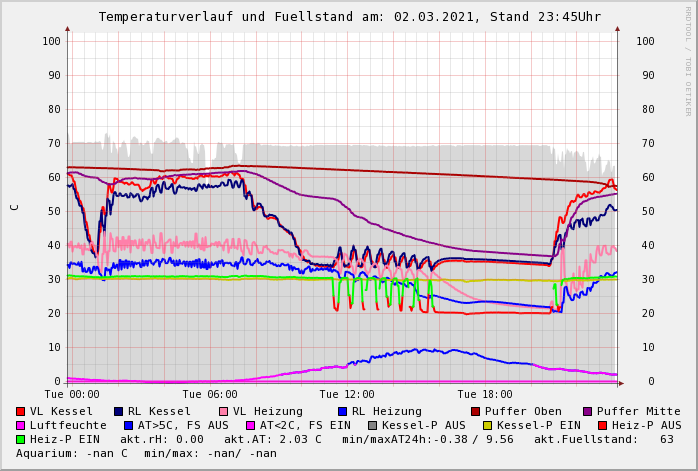Select the purple Puffer Mitte swatch
Screen dimensions: 698x471
coord(587,411)
